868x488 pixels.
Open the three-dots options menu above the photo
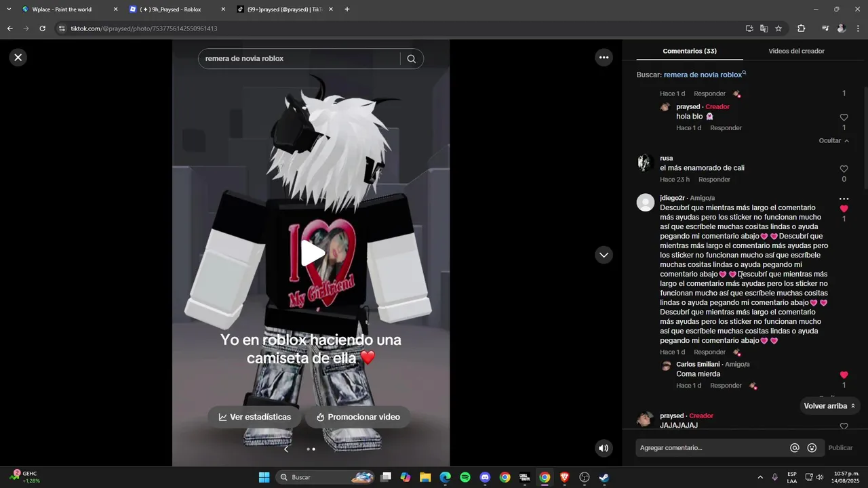point(604,58)
